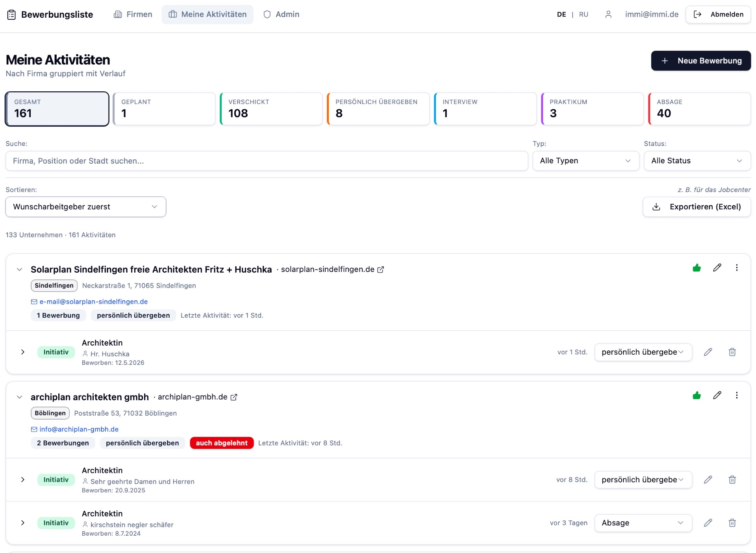Click Neue Bewerbung button
Viewport: 756px width, 553px height.
701,61
